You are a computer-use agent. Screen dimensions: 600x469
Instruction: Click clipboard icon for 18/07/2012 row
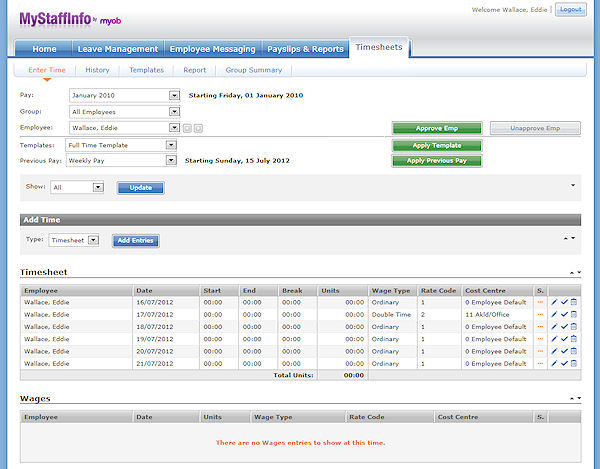tap(573, 326)
